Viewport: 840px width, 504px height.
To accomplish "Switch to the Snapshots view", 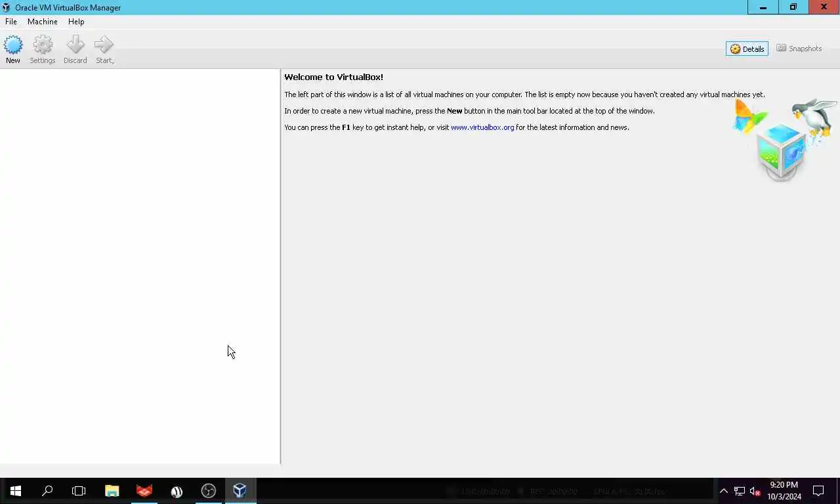I will coord(799,49).
